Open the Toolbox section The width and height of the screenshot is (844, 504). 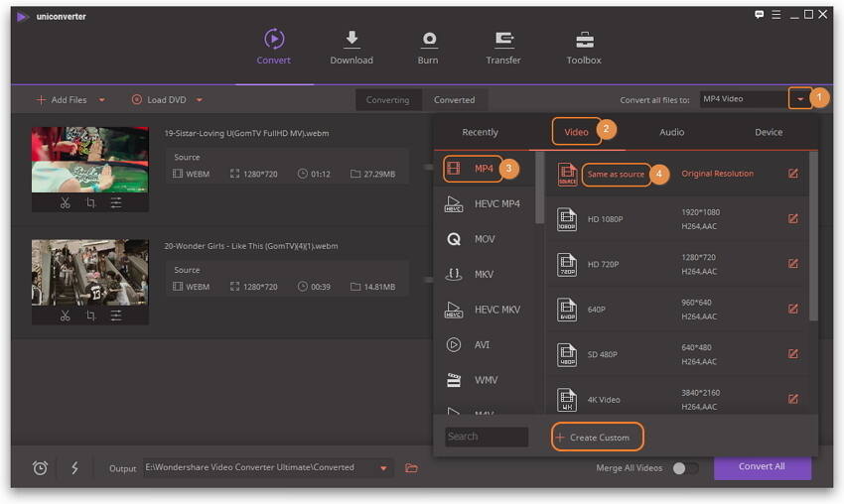584,48
